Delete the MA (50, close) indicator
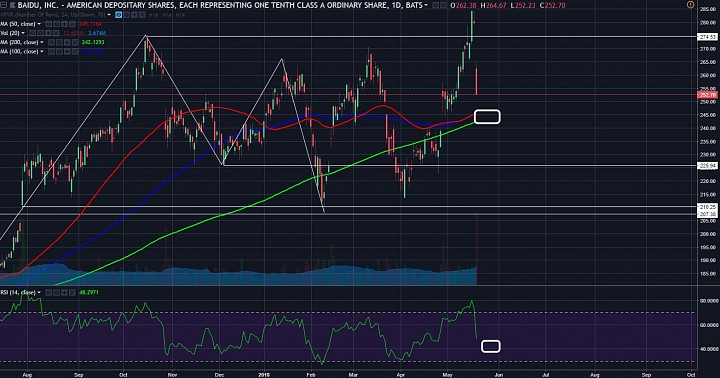Viewport: 720px width, 378px height. (72, 24)
